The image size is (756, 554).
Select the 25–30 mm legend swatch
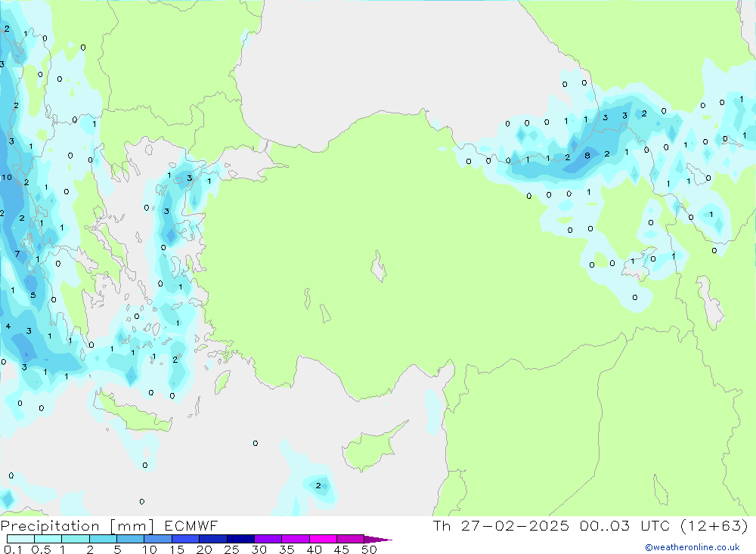[x=240, y=539]
